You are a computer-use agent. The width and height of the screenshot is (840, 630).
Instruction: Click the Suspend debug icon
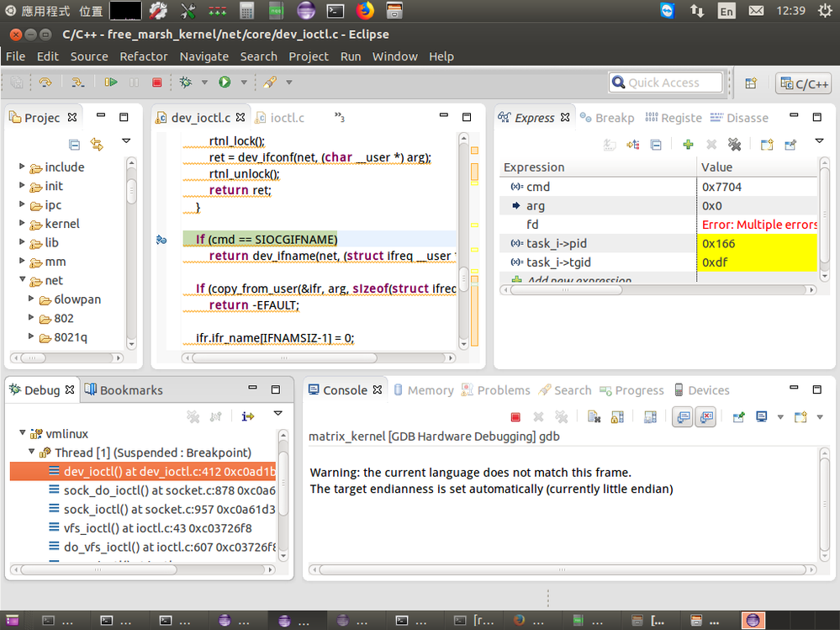point(134,82)
